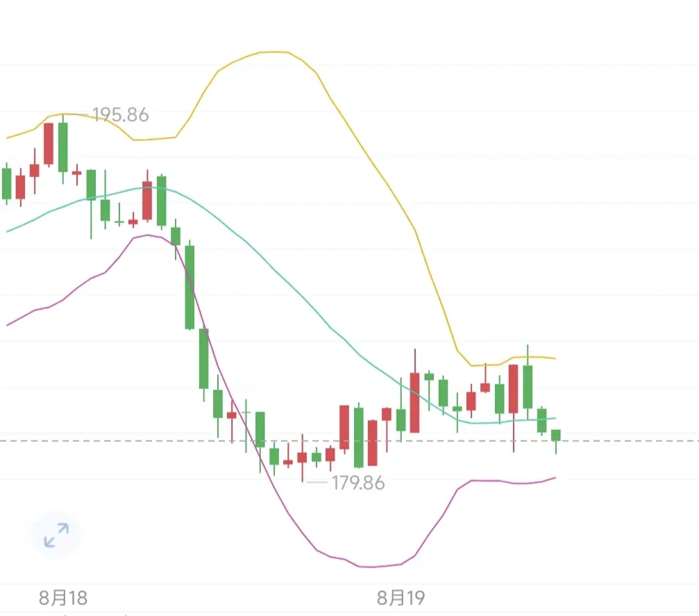The image size is (699, 616).
Task: Select the green candle touching the 195.86 high
Action: click(63, 147)
